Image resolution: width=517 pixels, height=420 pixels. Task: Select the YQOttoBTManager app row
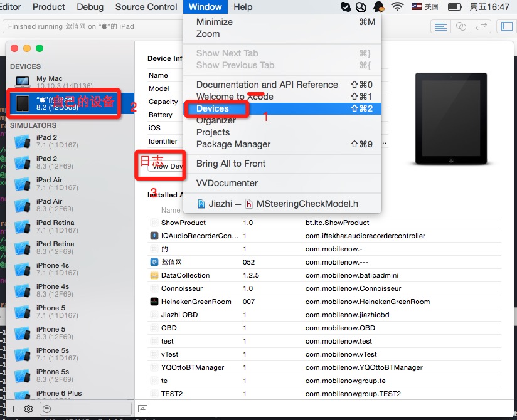pos(324,367)
